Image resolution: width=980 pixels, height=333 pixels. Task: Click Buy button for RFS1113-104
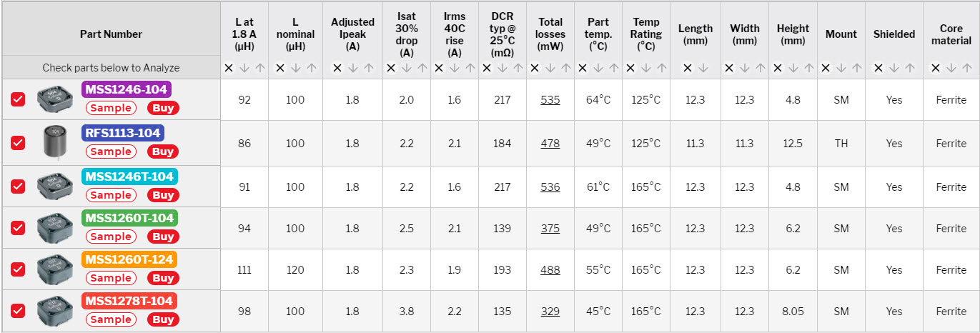(x=163, y=151)
